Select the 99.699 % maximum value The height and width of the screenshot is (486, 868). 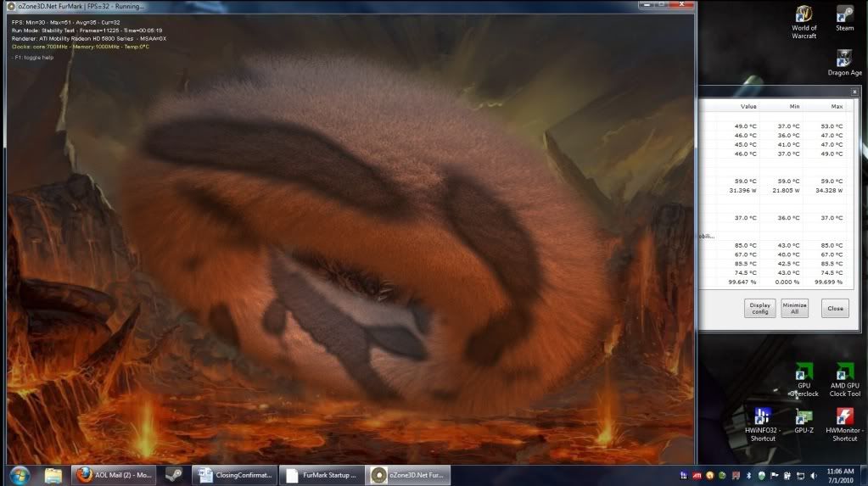coord(829,282)
